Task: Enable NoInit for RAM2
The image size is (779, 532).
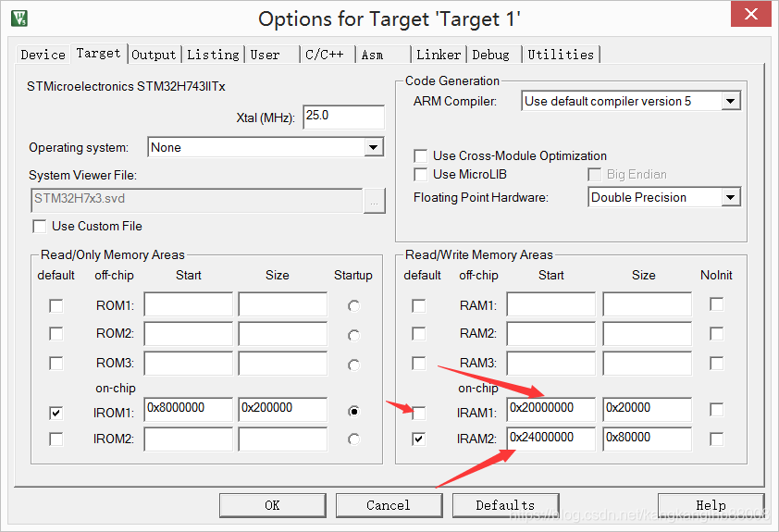Action: [716, 333]
